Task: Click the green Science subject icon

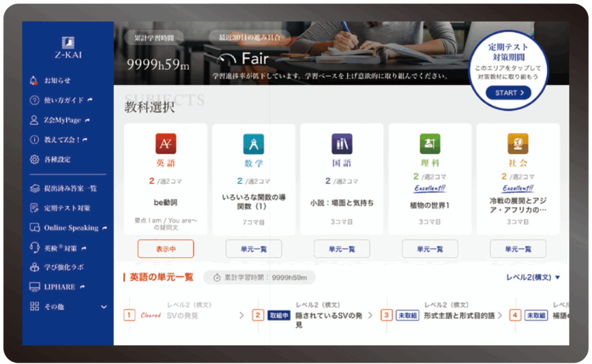Action: click(x=430, y=143)
